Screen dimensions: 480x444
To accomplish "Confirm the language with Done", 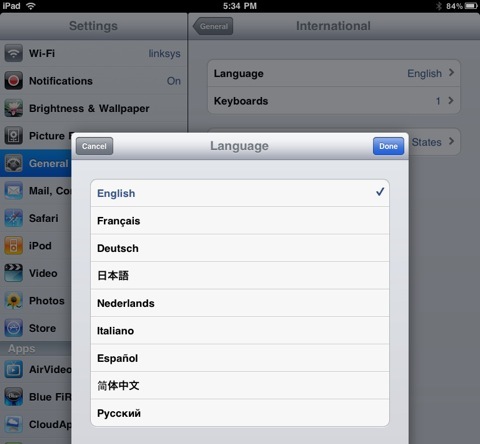I will click(388, 146).
